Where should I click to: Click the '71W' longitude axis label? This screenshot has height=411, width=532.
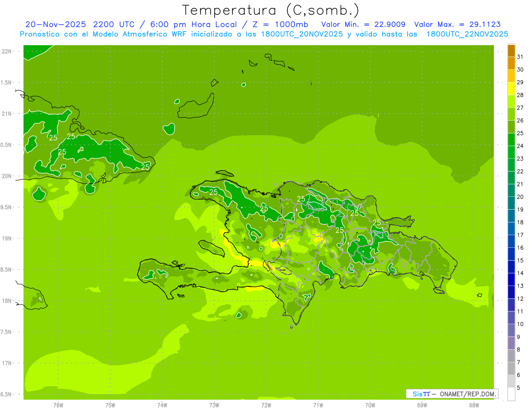coord(318,405)
